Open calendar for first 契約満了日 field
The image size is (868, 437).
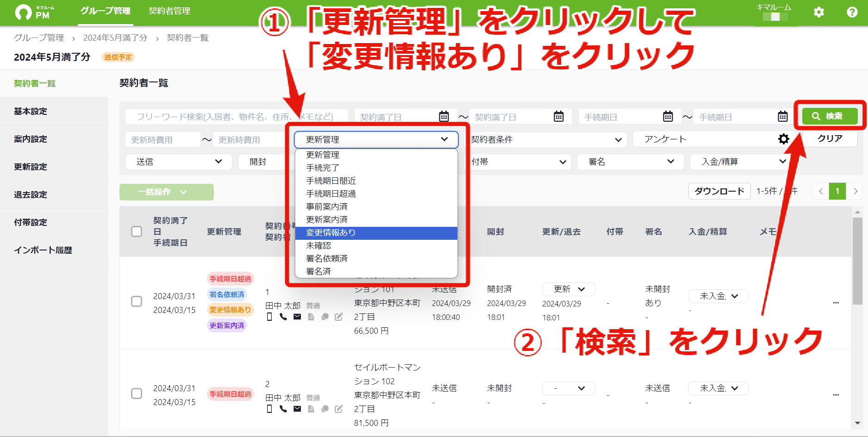pos(444,116)
